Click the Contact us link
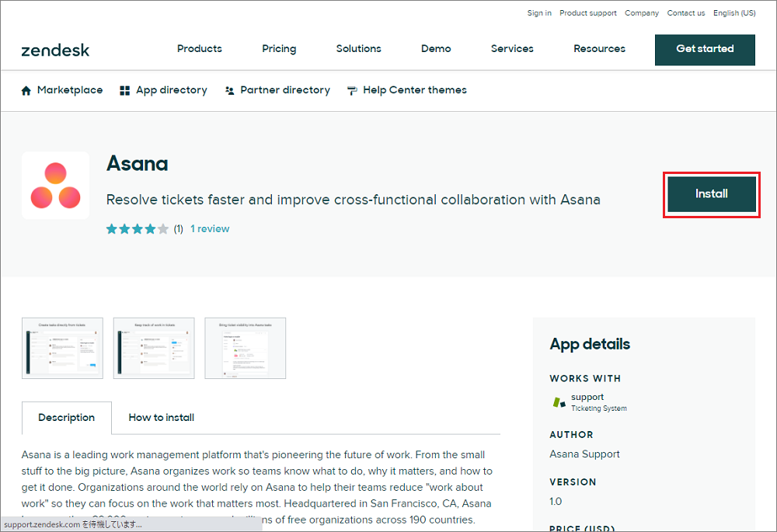 tap(686, 13)
